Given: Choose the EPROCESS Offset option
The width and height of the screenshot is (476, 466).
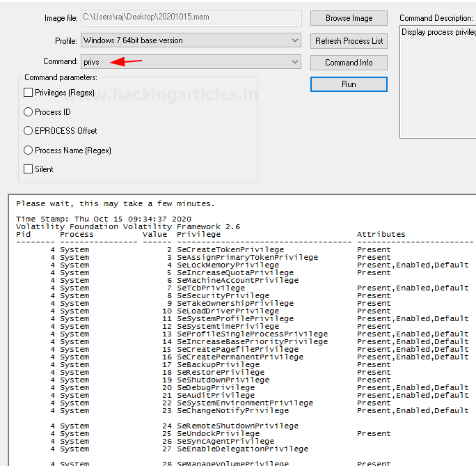Looking at the screenshot, I should pyautogui.click(x=29, y=130).
